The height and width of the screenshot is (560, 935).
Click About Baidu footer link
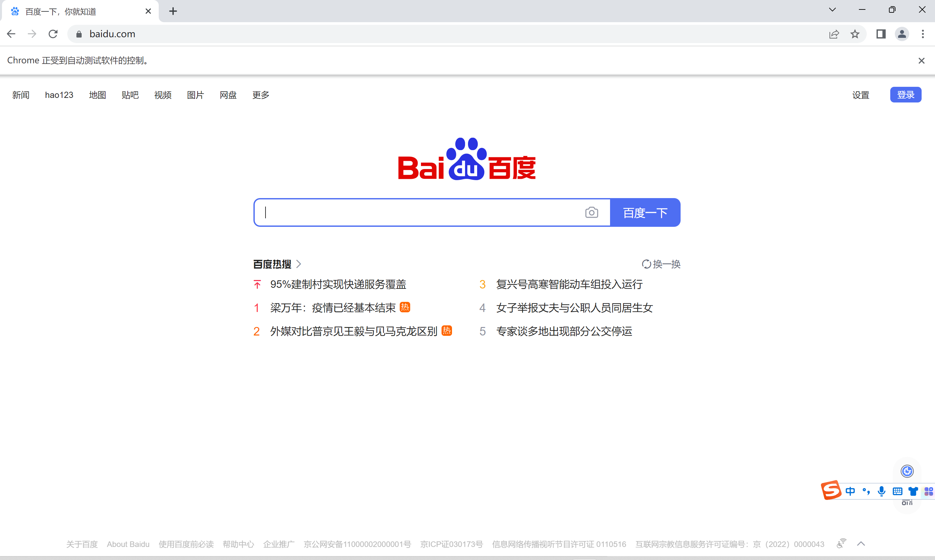(x=128, y=544)
